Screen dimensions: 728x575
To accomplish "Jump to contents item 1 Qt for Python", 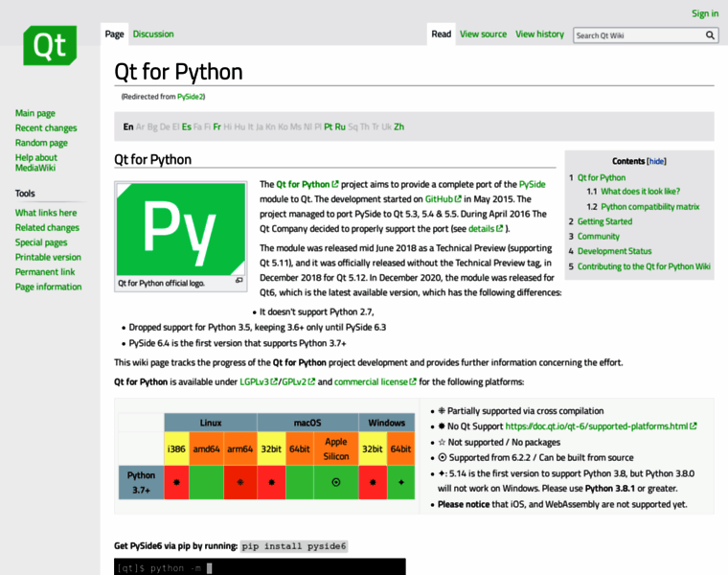I will [x=602, y=177].
